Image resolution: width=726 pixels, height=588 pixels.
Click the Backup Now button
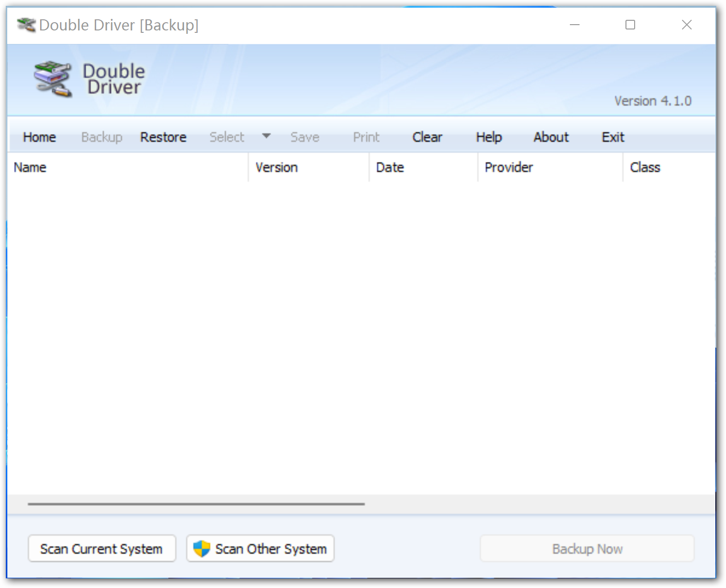(x=587, y=548)
